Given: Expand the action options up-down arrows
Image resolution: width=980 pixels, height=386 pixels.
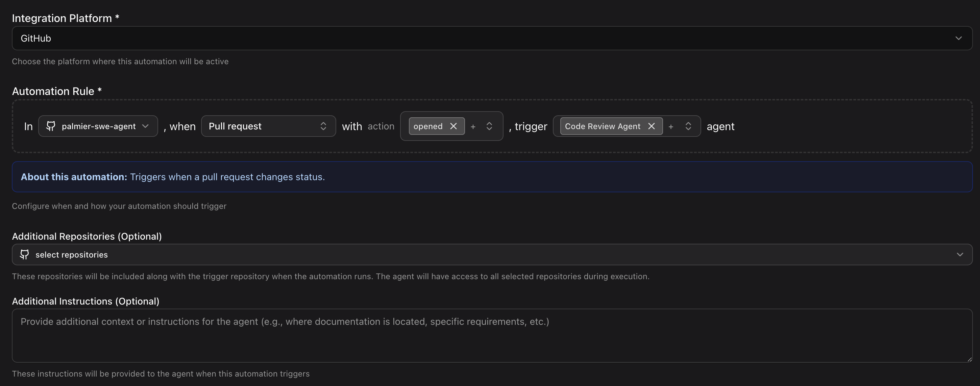Looking at the screenshot, I should pos(489,126).
